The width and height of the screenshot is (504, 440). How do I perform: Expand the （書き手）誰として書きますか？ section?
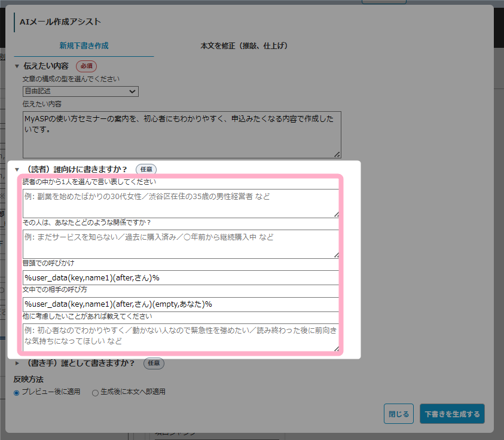[x=17, y=363]
